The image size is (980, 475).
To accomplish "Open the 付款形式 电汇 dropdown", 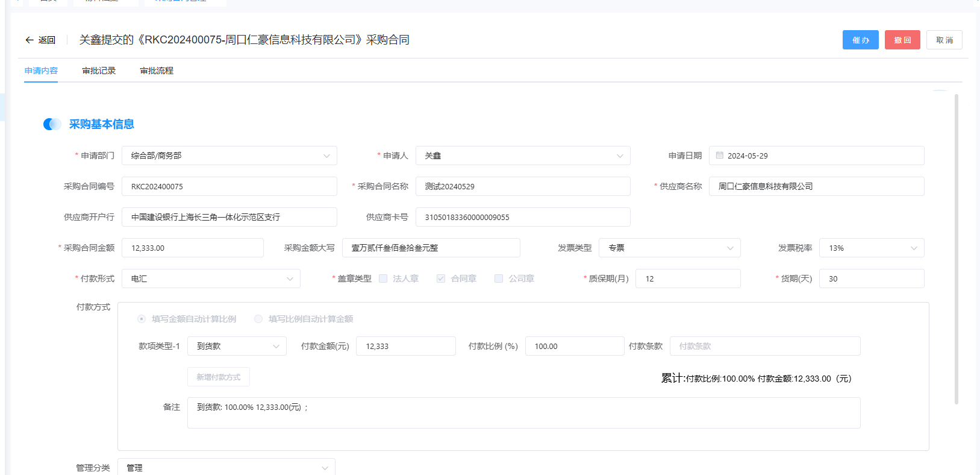I will click(290, 279).
